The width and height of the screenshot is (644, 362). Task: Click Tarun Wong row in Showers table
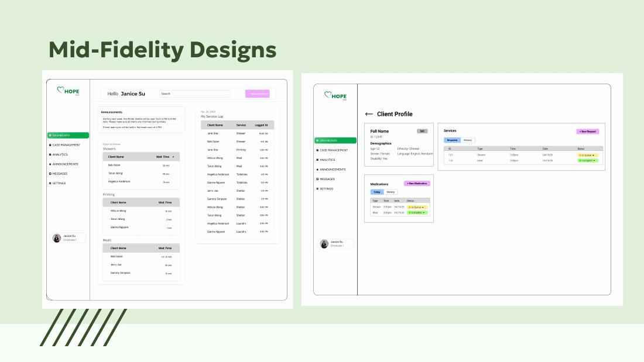pos(141,173)
